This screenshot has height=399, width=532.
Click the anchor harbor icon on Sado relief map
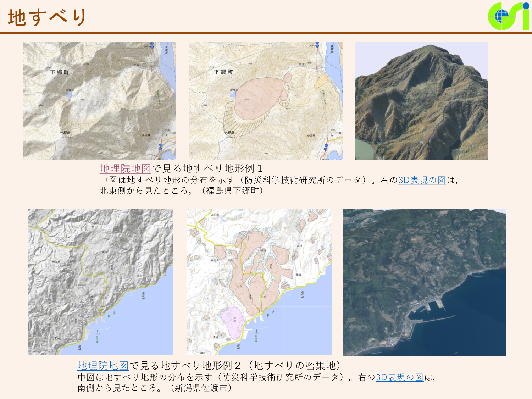[x=98, y=332]
